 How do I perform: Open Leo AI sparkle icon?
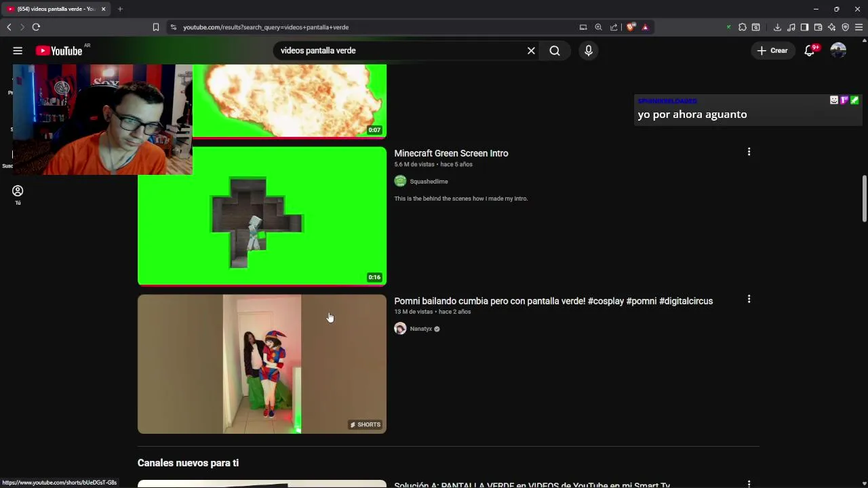pyautogui.click(x=831, y=27)
